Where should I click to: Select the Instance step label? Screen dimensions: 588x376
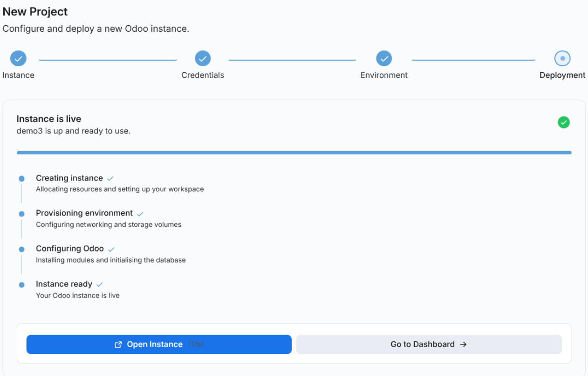click(x=18, y=75)
